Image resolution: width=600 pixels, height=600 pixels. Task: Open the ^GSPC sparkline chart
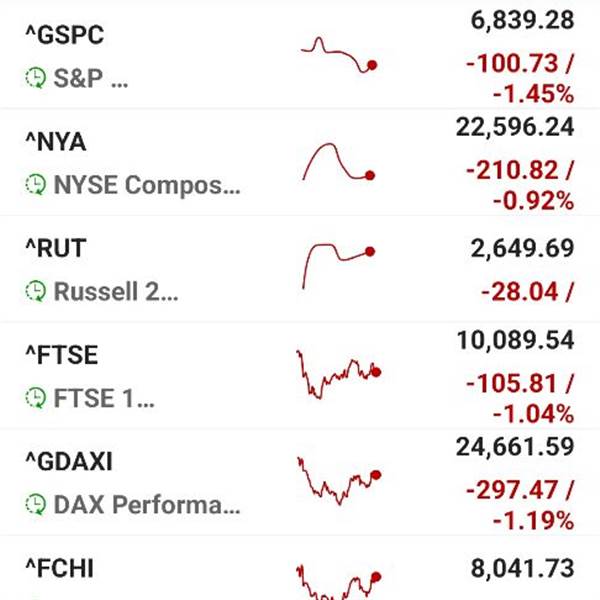(x=339, y=55)
